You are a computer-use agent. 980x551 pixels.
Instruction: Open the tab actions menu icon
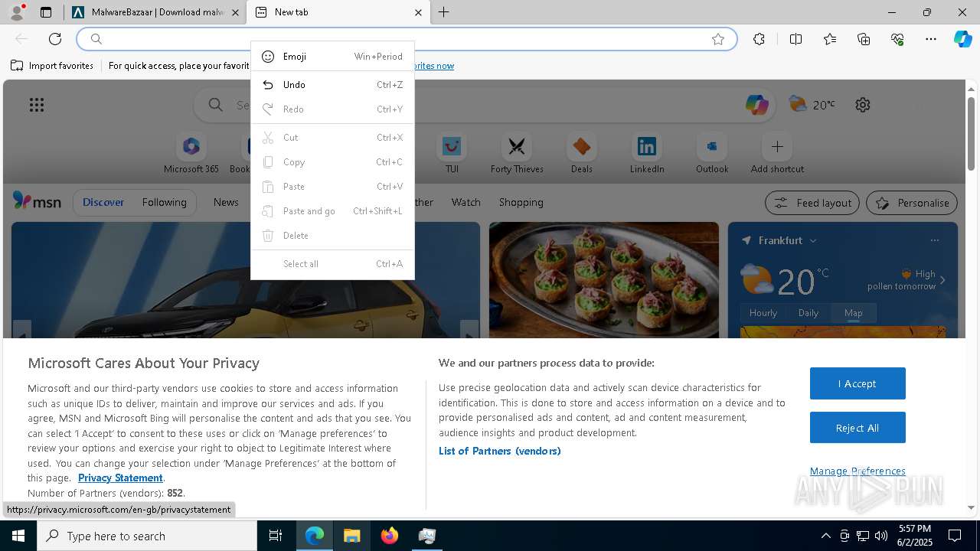tap(46, 12)
